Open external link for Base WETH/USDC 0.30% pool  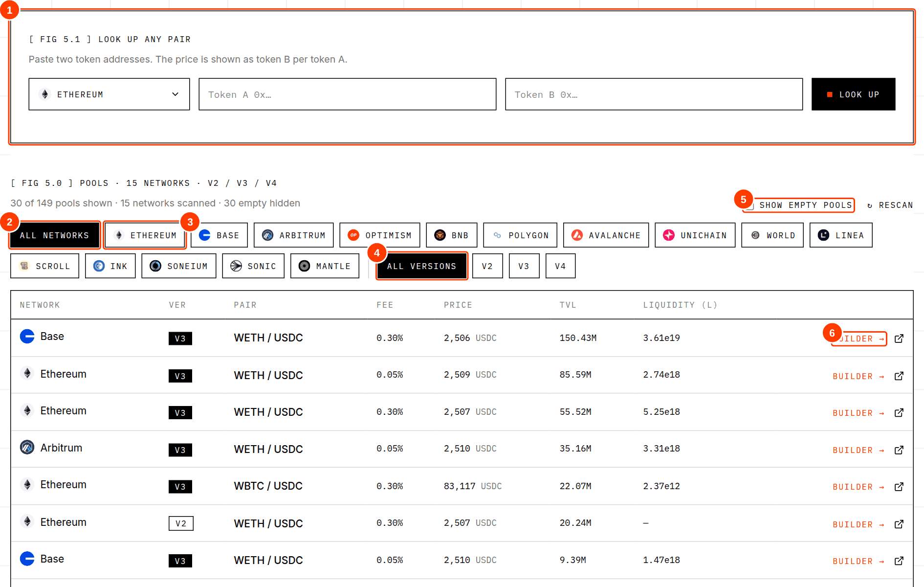(x=899, y=339)
